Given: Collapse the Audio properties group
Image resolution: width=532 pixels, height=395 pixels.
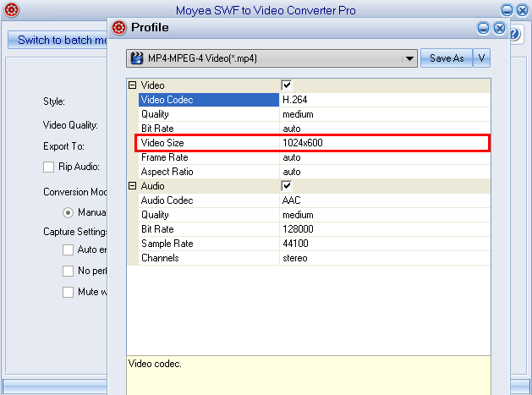Looking at the screenshot, I should tap(132, 186).
